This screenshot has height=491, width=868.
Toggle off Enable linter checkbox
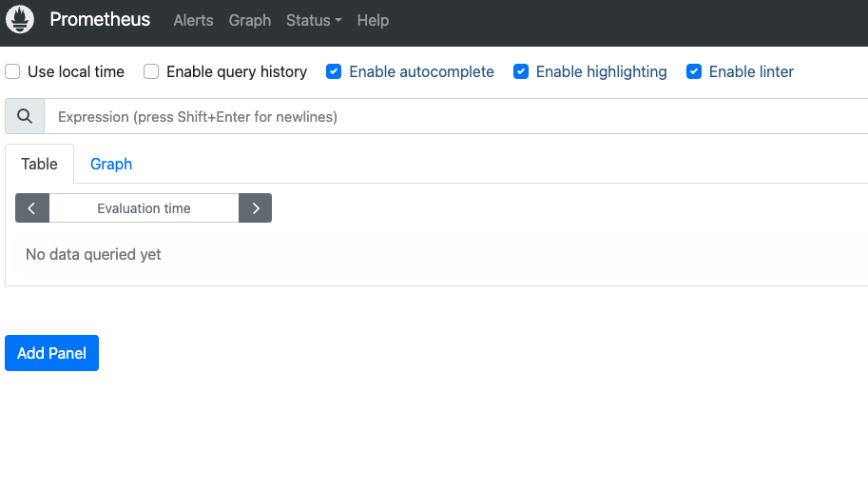coord(694,71)
